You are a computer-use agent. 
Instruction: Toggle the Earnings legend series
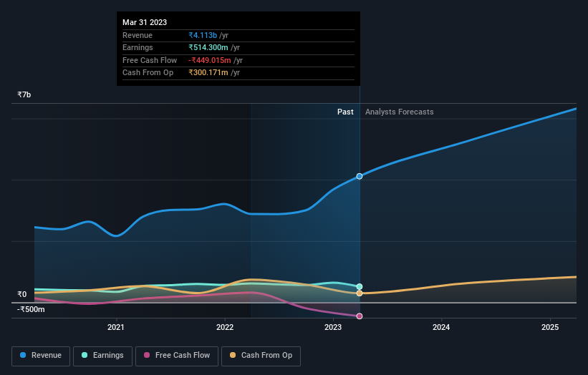(102, 356)
